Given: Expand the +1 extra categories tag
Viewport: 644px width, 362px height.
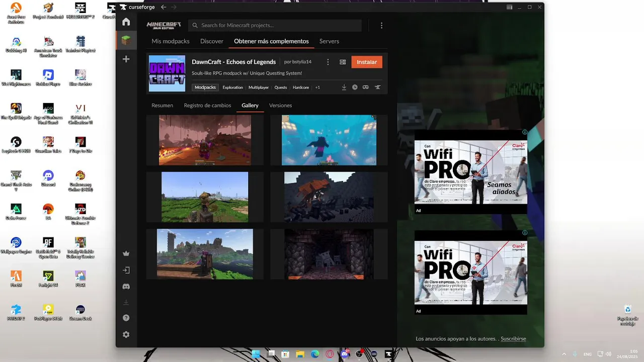Looking at the screenshot, I should coord(317,87).
